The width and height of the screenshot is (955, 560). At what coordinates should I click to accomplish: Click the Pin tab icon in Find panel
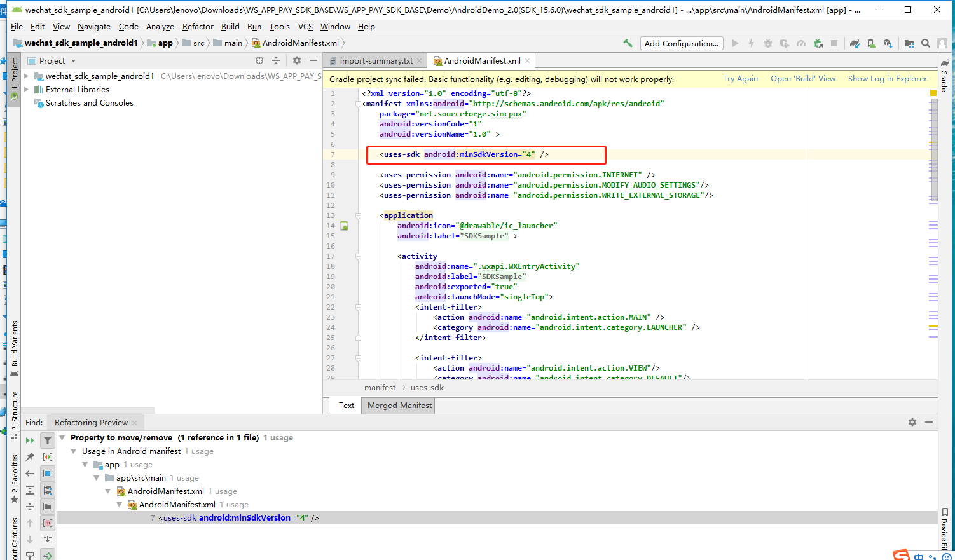tap(30, 457)
